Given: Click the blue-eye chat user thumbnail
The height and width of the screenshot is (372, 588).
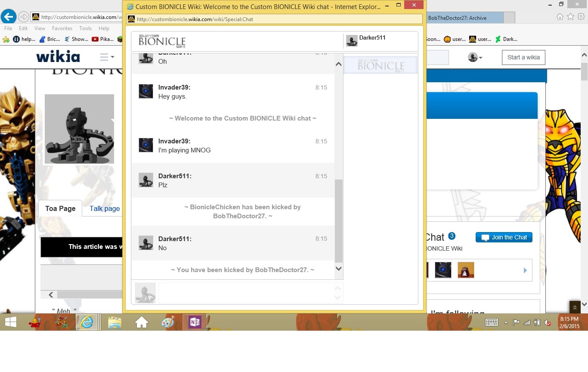Looking at the screenshot, I should click(443, 270).
